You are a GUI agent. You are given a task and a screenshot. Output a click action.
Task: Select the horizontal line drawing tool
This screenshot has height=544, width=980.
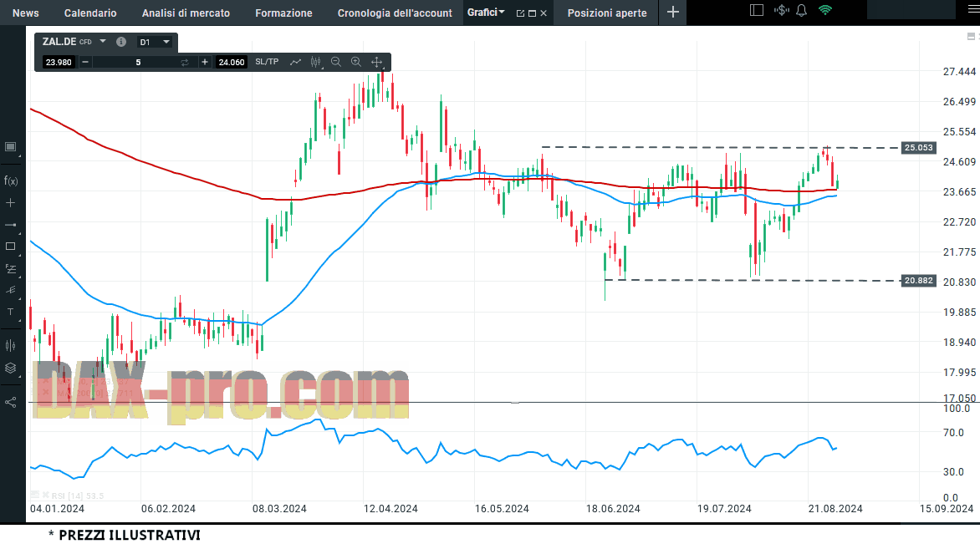11,225
